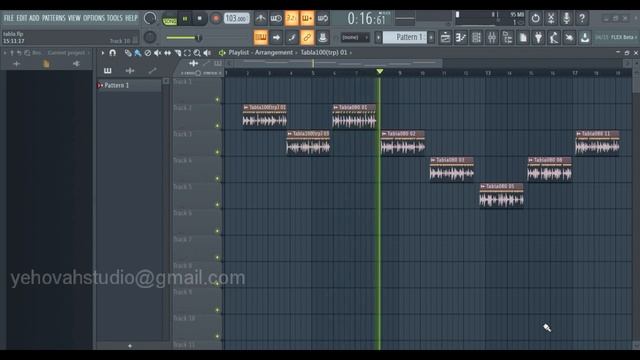The height and width of the screenshot is (360, 640).
Task: Stop playback with the stop button
Action: pyautogui.click(x=200, y=19)
